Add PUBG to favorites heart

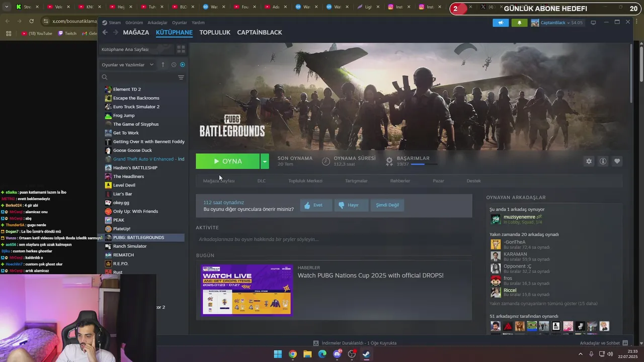617,161
